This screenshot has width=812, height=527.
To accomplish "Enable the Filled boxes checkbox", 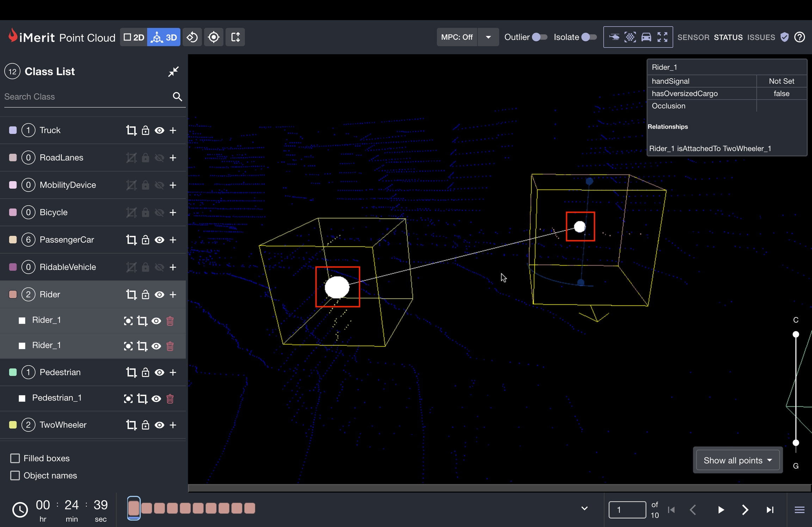I will [x=15, y=458].
